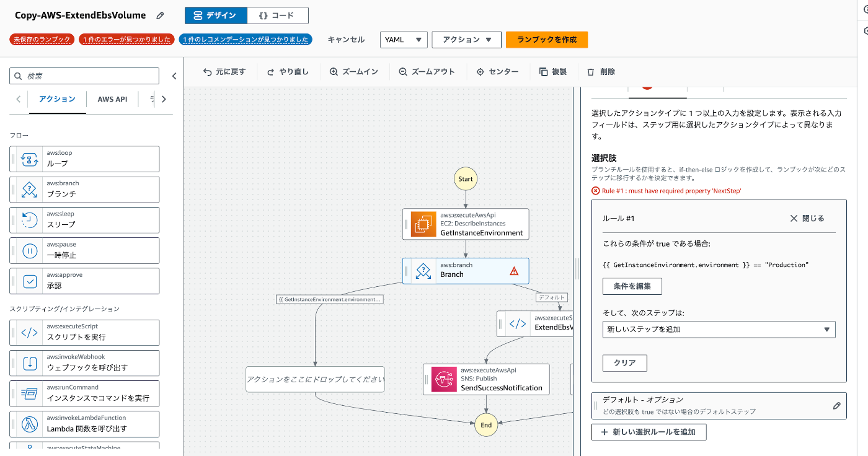Select the GetInstanceEnvironment step label
Image resolution: width=868 pixels, height=456 pixels.
(x=482, y=233)
